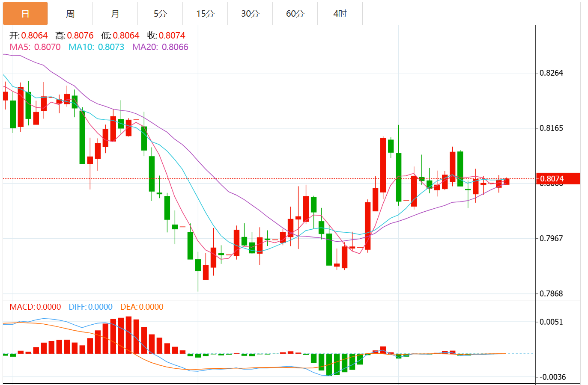The width and height of the screenshot is (588, 385).
Task: Open the 15分 timeframe tab
Action: (x=205, y=14)
